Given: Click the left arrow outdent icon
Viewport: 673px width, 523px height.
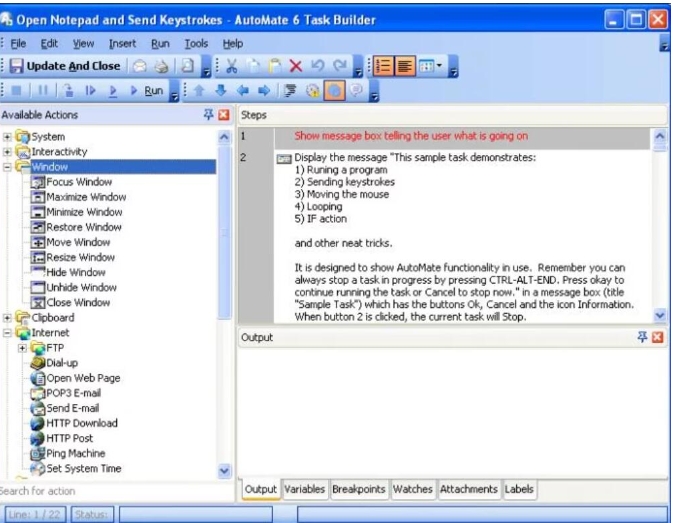Looking at the screenshot, I should point(243,91).
